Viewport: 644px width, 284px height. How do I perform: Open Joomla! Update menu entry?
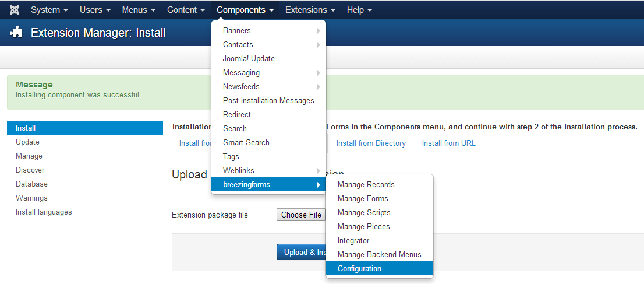(x=268, y=59)
